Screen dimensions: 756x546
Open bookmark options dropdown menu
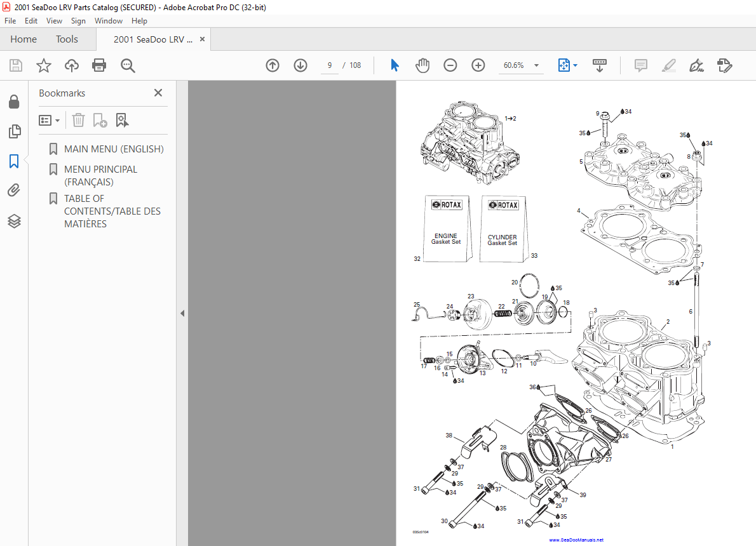49,120
